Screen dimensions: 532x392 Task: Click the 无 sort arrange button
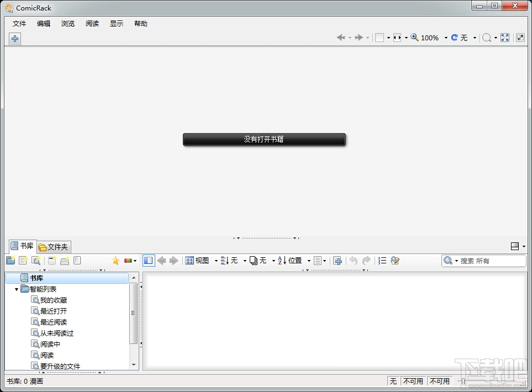(x=229, y=261)
